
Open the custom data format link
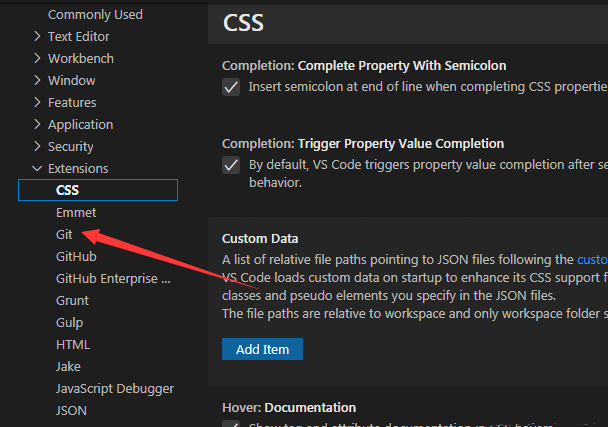point(592,260)
